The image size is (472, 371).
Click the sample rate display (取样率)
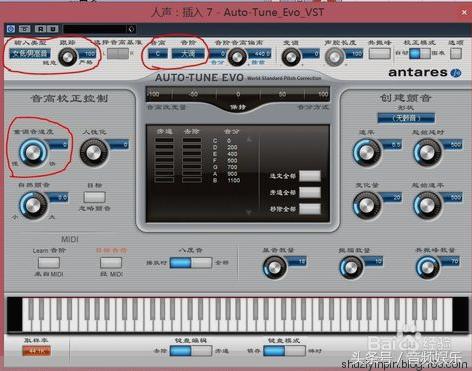click(x=37, y=351)
